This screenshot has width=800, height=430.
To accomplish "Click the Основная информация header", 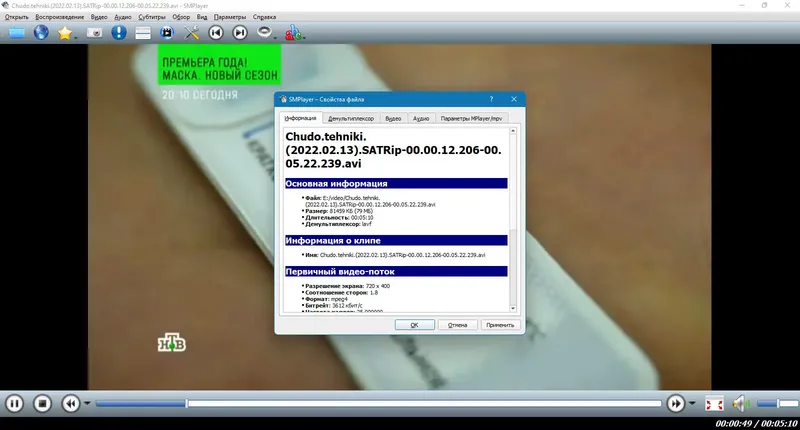I will 396,184.
